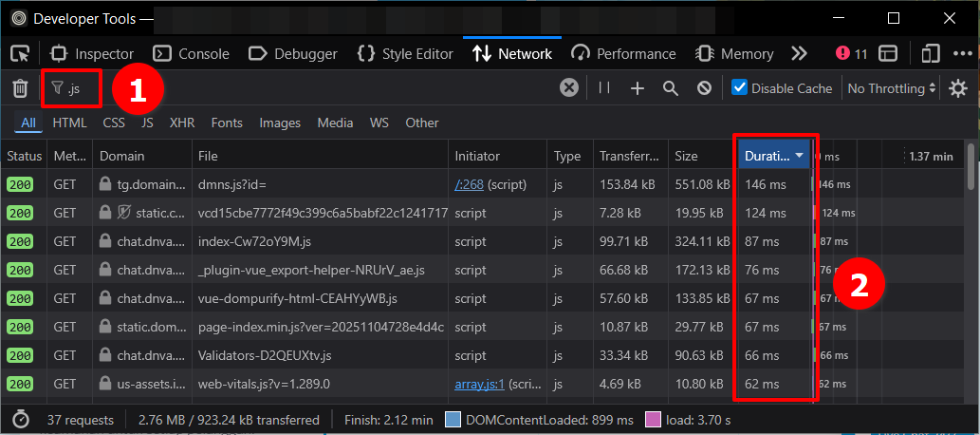Image resolution: width=980 pixels, height=435 pixels.
Task: Click the .js filter URLs field
Action: tap(300, 89)
